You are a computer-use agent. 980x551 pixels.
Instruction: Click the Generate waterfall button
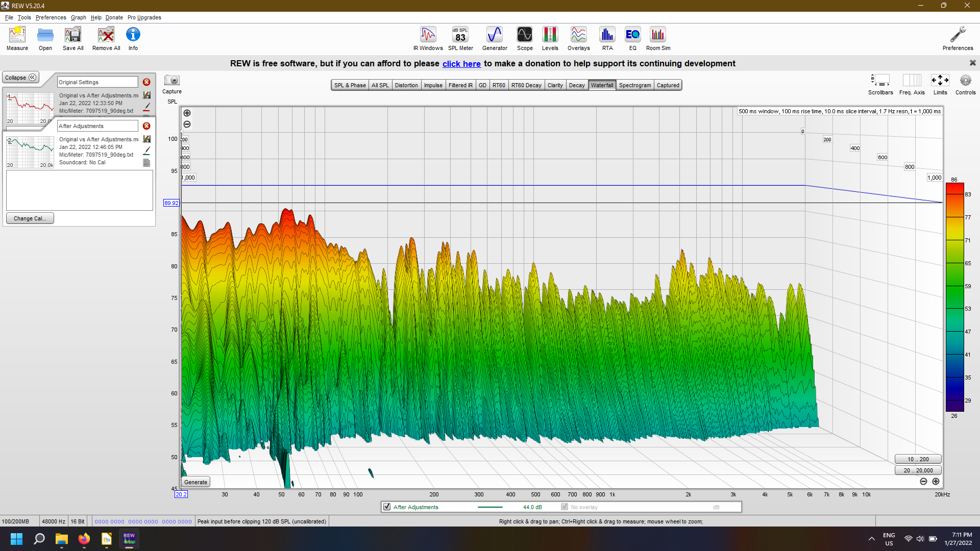[x=196, y=482]
